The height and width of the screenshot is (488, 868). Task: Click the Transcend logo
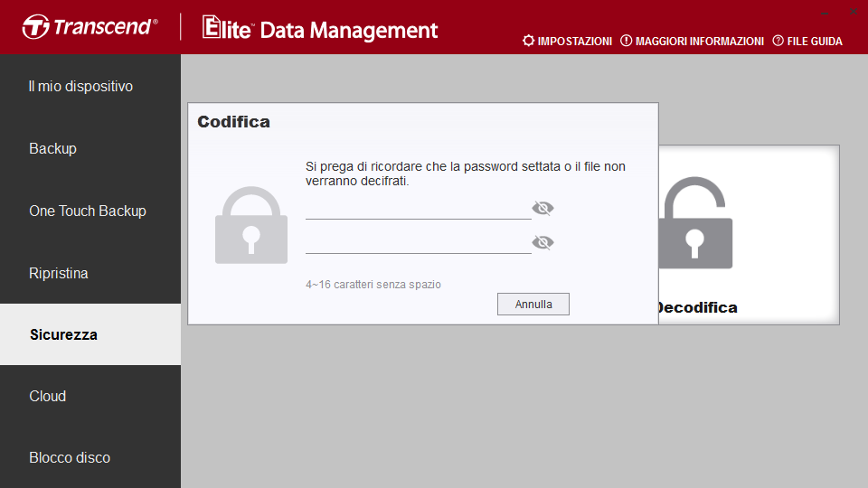90,26
